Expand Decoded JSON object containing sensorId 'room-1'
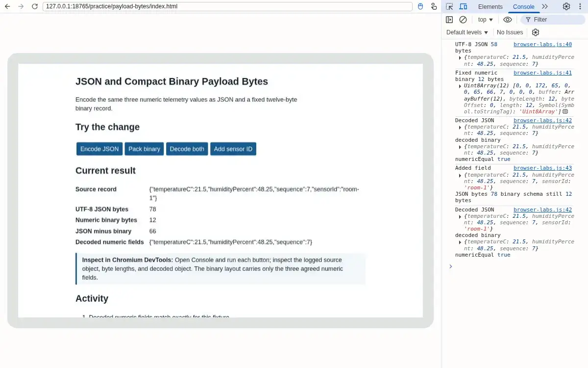Viewport: 588px width, 368px height. tap(460, 216)
